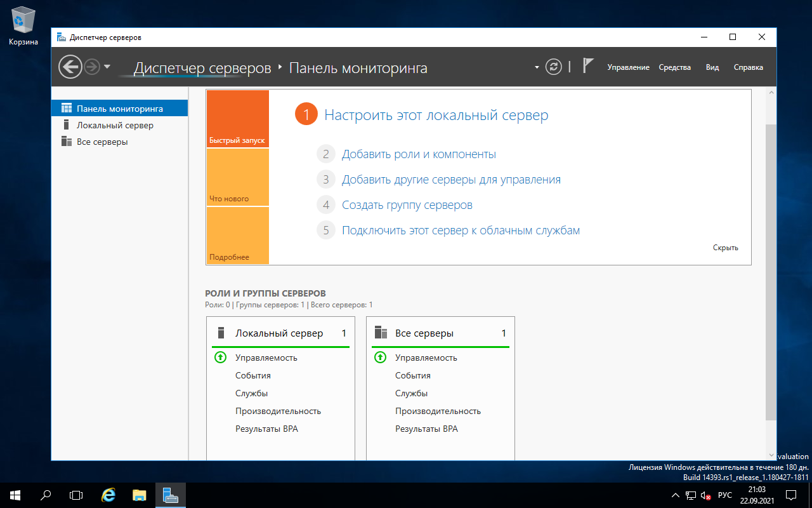
Task: Open the Вид menu
Action: pos(712,67)
